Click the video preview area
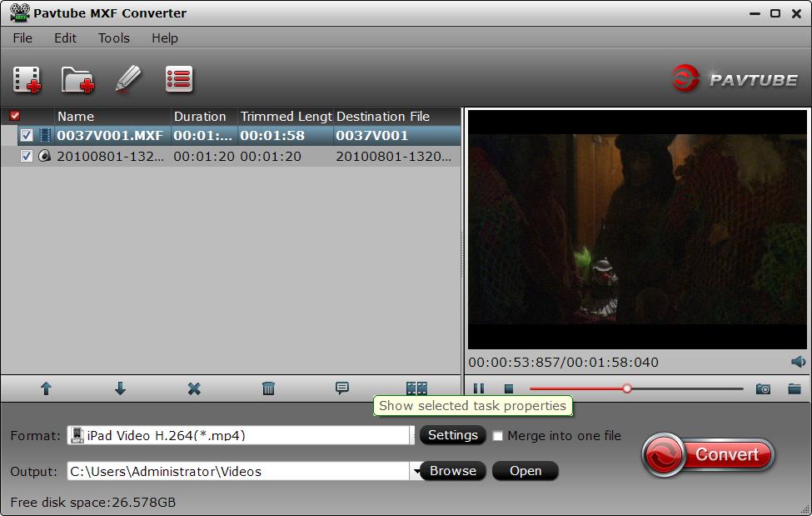The width and height of the screenshot is (812, 516). (637, 229)
